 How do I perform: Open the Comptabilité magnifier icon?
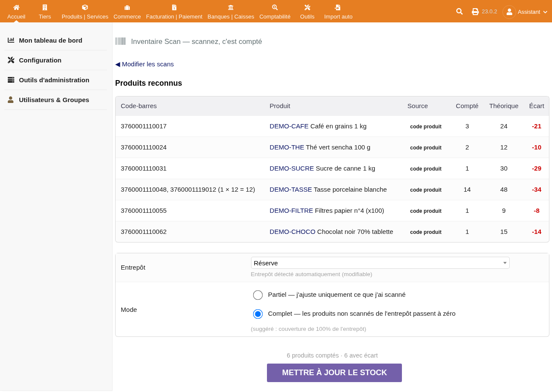(275, 7)
